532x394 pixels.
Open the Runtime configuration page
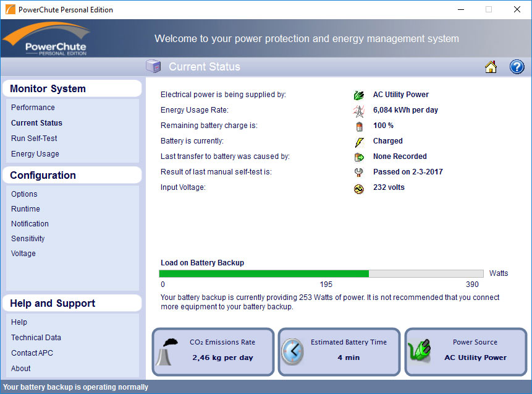25,209
